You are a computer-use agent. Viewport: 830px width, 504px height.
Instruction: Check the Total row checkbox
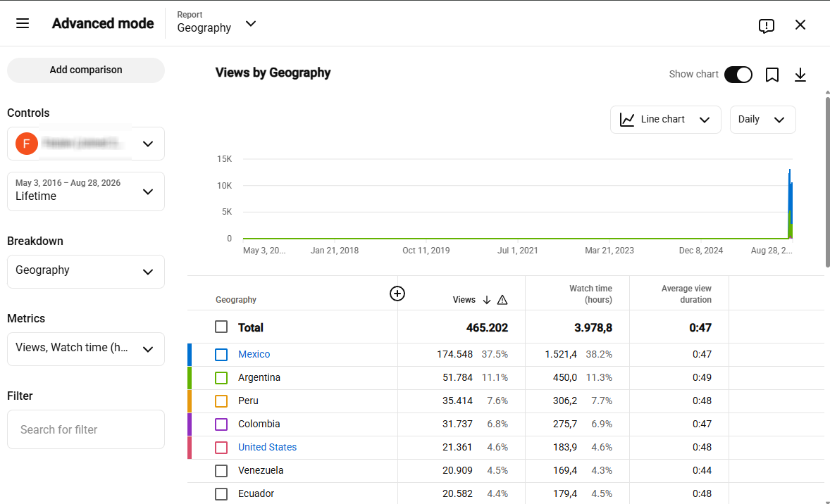(221, 327)
